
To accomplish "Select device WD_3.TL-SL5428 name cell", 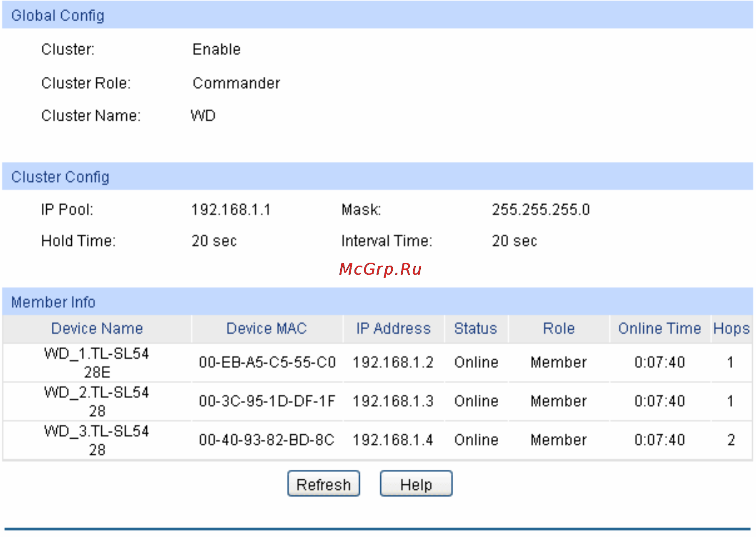I will [x=97, y=440].
